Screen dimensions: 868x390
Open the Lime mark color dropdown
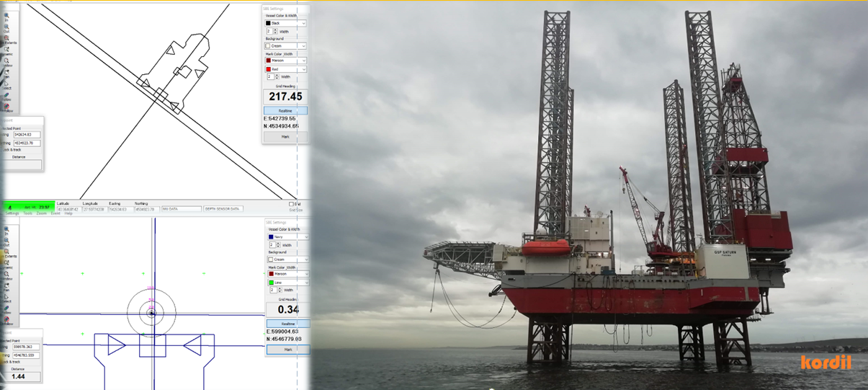[288, 283]
